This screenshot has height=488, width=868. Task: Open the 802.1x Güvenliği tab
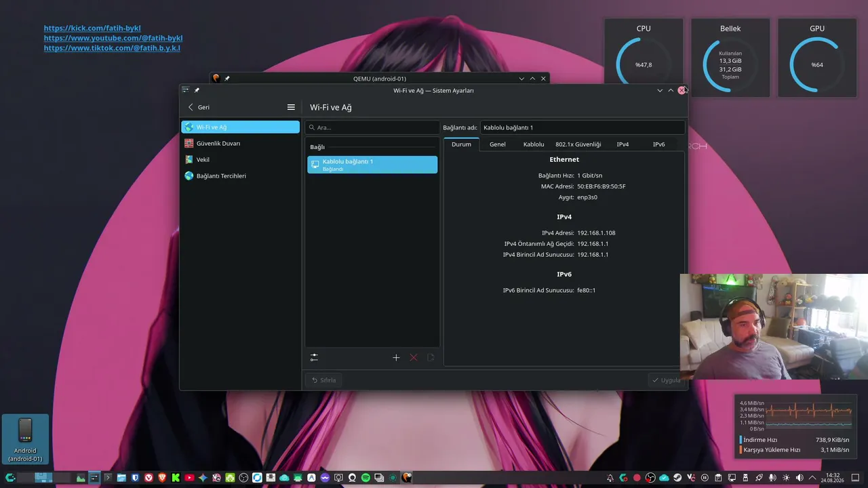pos(578,144)
